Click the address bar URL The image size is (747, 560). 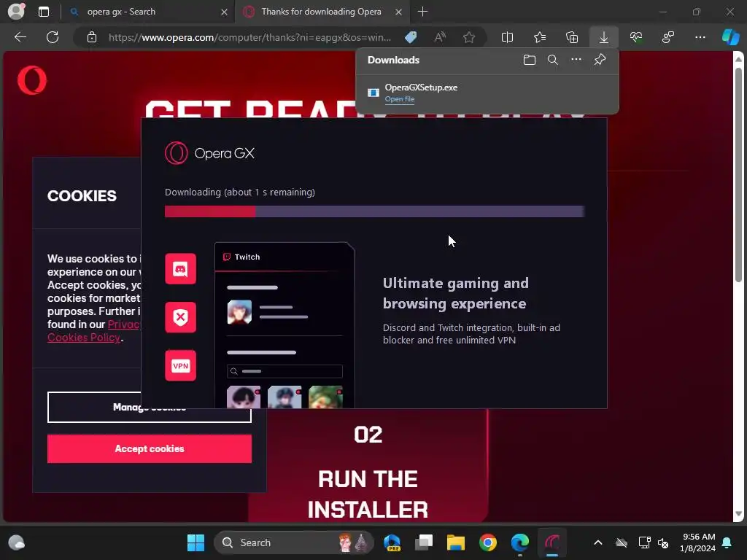[x=249, y=37]
